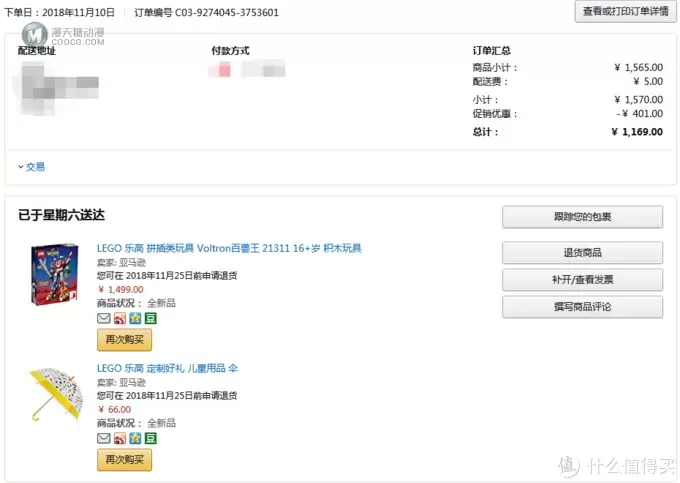Click order date 2018年11月10日

pyautogui.click(x=78, y=13)
